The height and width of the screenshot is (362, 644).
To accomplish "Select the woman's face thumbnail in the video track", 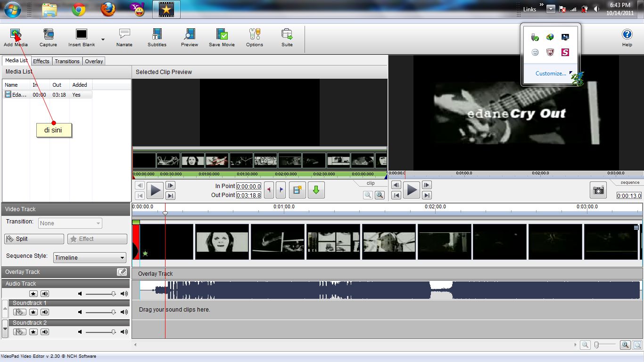I will click(x=222, y=241).
